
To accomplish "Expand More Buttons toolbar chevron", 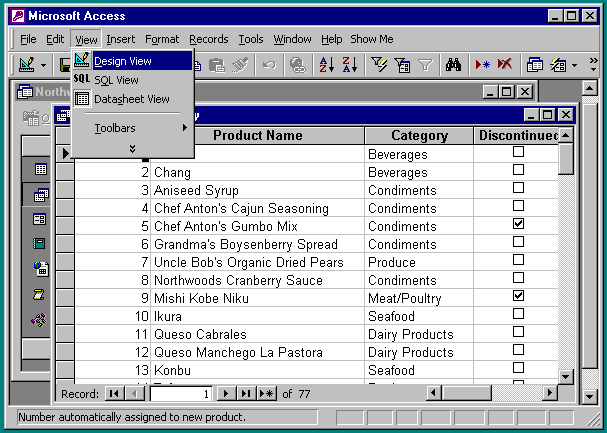I will [593, 65].
